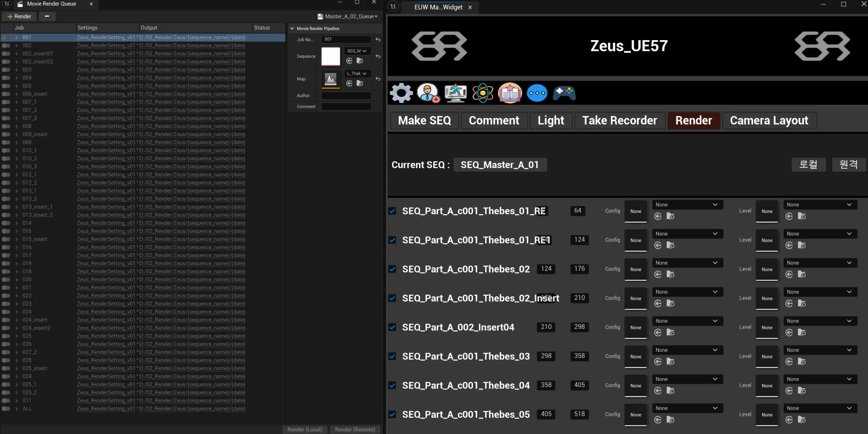The height and width of the screenshot is (434, 868).
Task: Switch to Light tab
Action: tap(551, 121)
